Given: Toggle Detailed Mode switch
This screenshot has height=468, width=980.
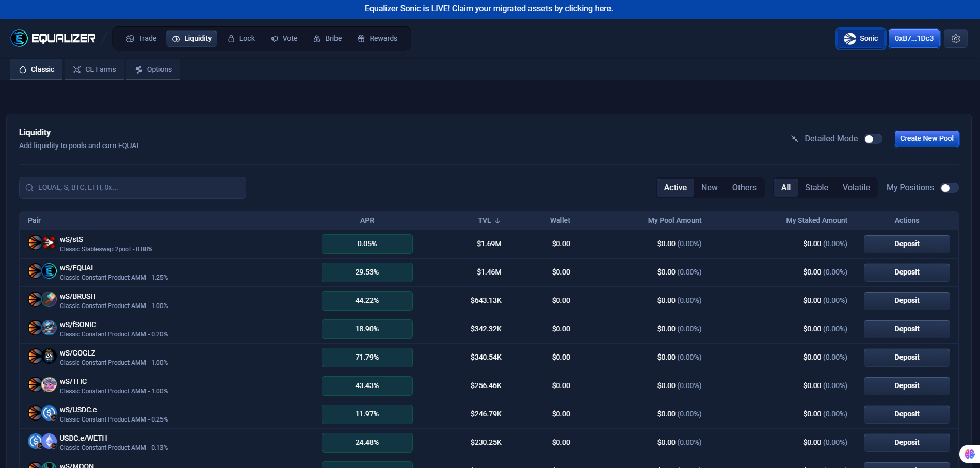Looking at the screenshot, I should pyautogui.click(x=873, y=139).
